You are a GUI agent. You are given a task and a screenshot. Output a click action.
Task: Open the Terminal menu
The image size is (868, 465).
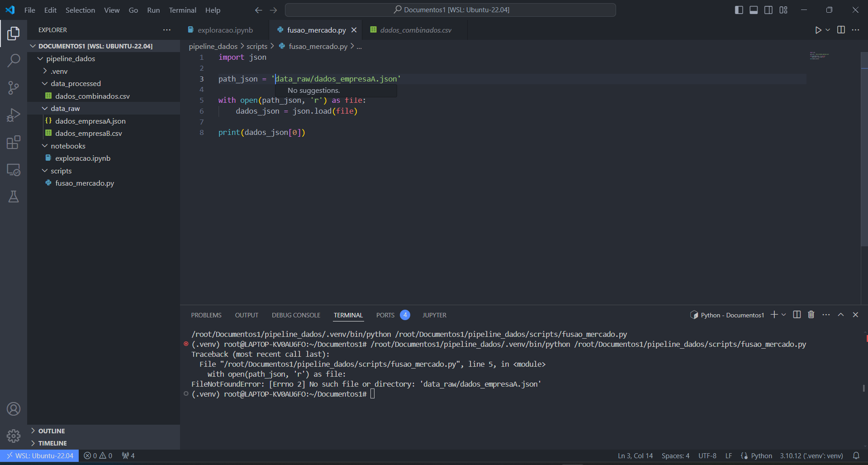(182, 10)
